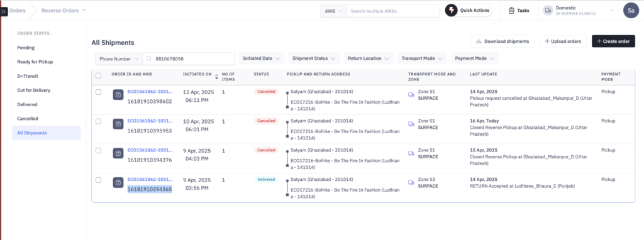Click the Initiated On column header
This screenshot has width=644, height=240.
pyautogui.click(x=197, y=74)
